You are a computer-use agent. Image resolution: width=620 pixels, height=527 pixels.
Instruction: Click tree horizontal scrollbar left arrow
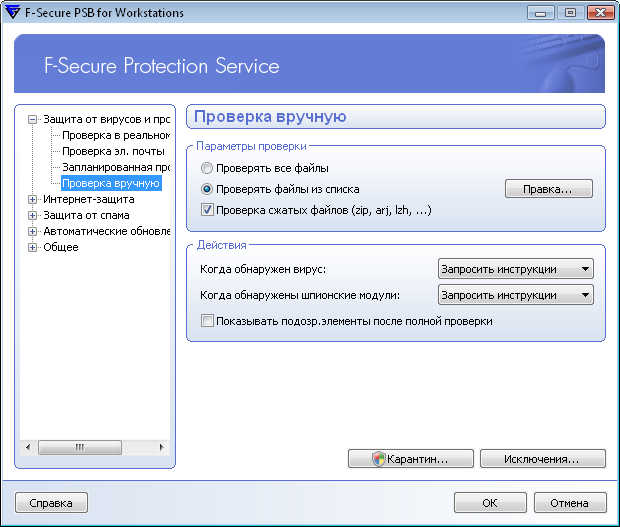click(28, 447)
